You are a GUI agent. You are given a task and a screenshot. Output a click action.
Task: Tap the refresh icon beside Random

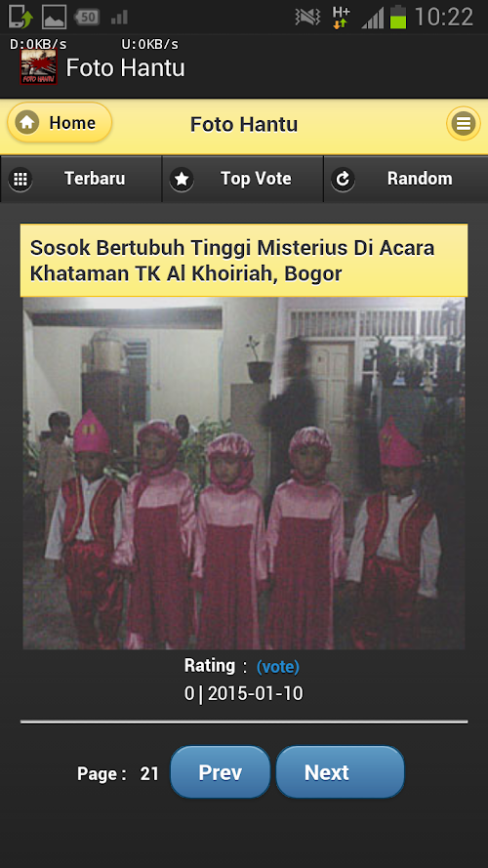point(343,180)
